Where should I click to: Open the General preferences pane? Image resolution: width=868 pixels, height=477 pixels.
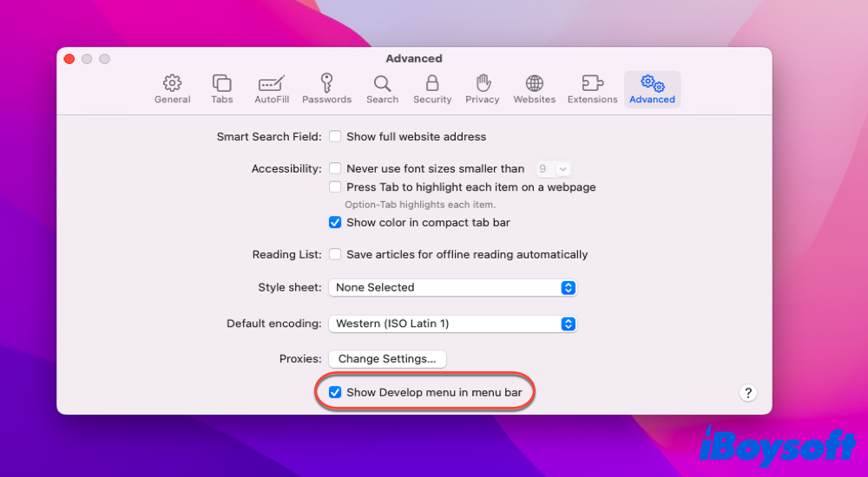pos(172,89)
